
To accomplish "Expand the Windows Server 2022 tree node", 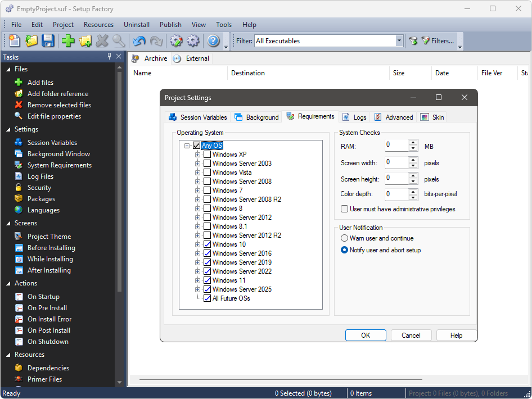I will point(197,271).
